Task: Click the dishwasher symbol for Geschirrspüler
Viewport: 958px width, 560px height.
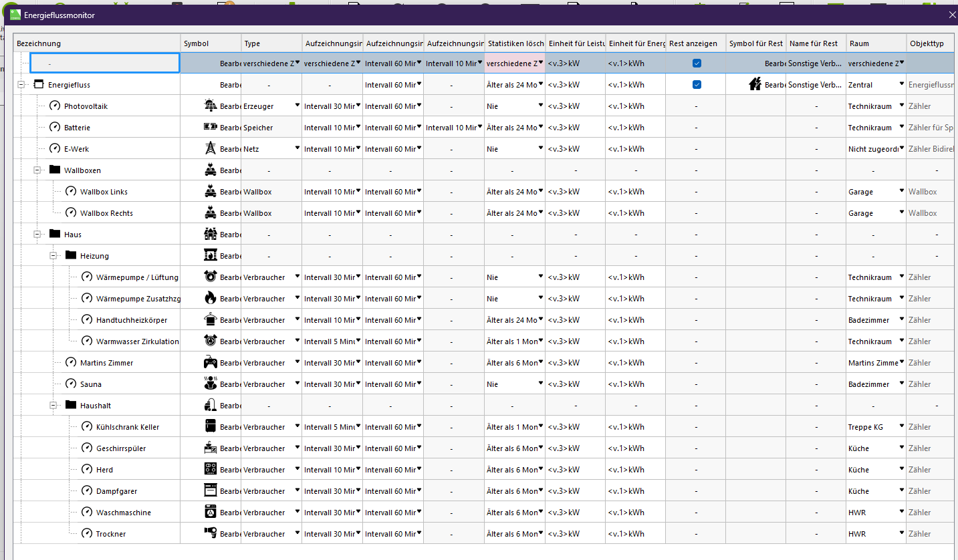Action: pos(210,448)
